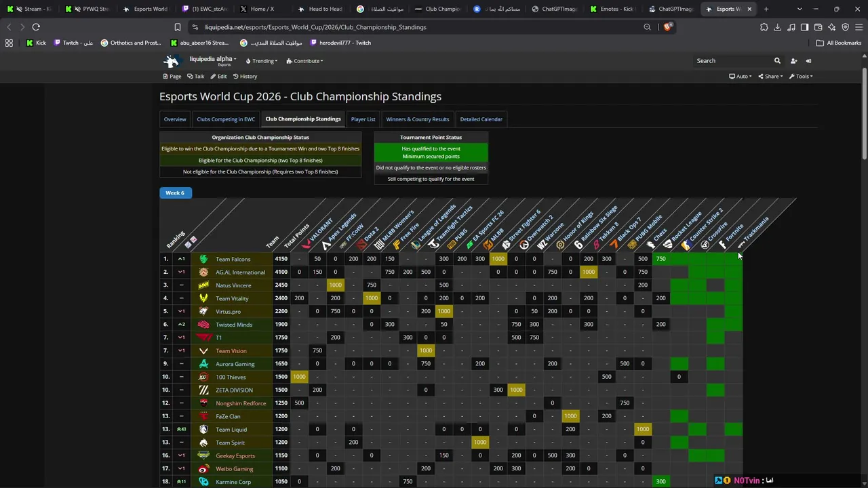Click the Liquipedia log in icon
This screenshot has height=488, width=868.
(808, 61)
